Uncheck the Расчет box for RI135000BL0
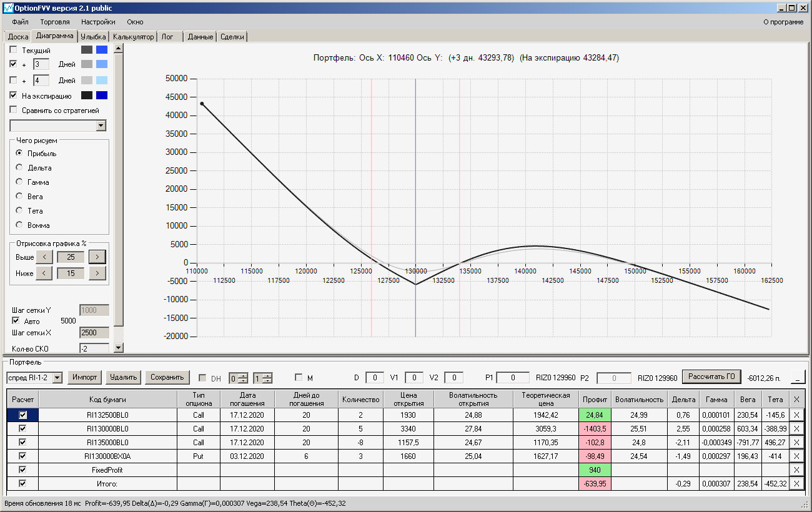812x512 pixels. tap(23, 442)
